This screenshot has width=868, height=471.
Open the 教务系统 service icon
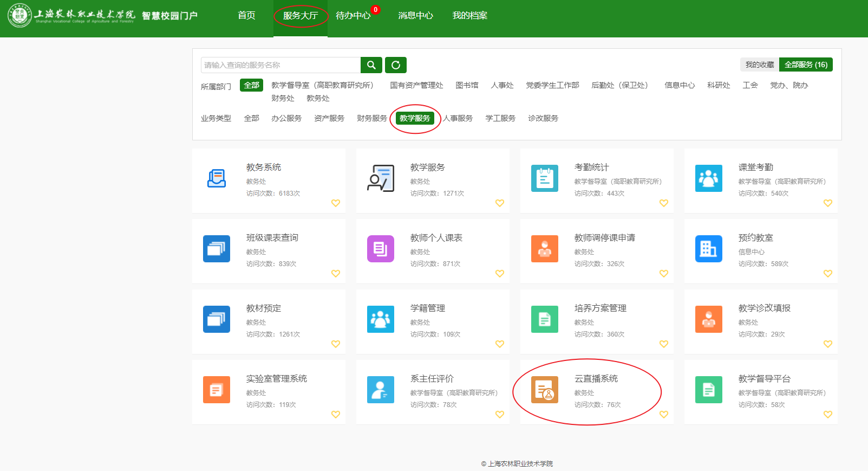(x=217, y=178)
